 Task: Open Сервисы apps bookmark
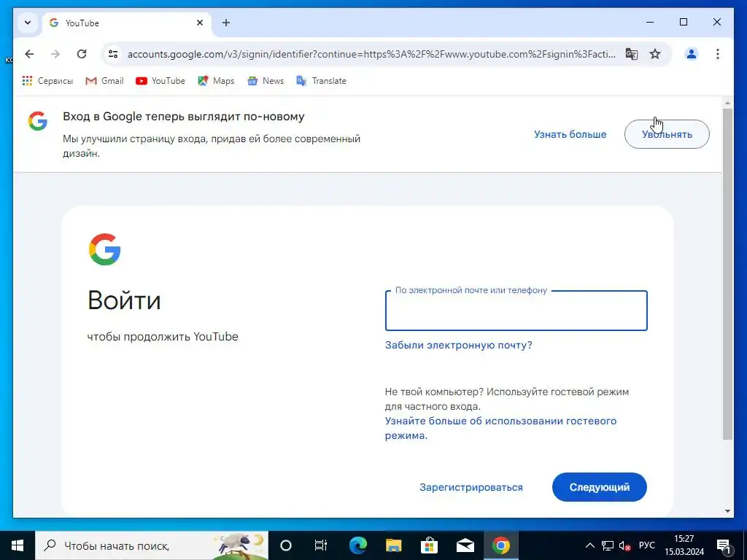(47, 81)
